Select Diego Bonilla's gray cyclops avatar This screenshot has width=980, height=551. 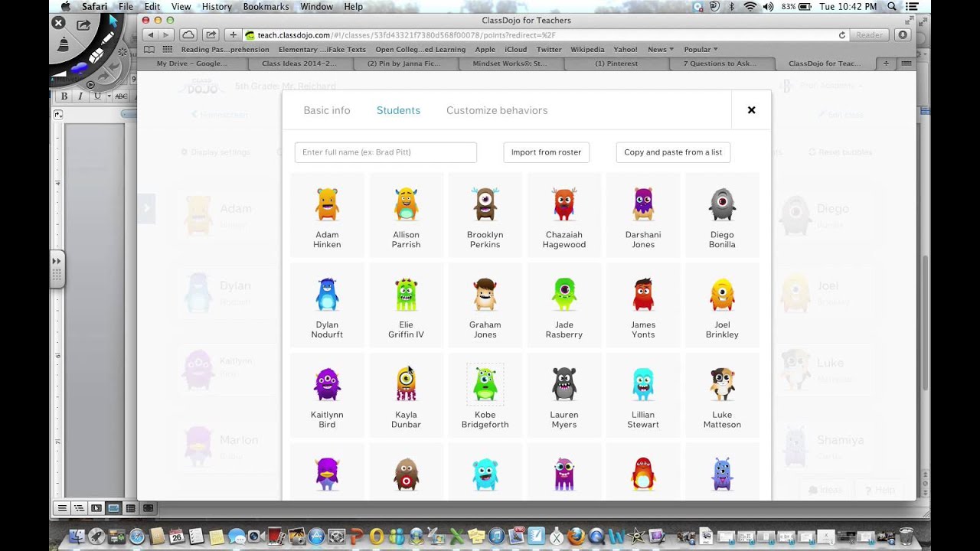point(722,204)
